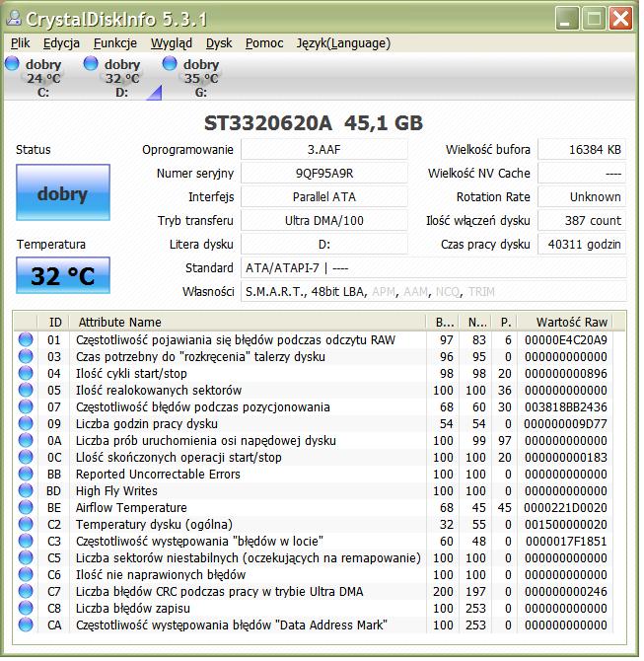Click the blue health orb for drive D:
The height and width of the screenshot is (661, 644).
click(x=91, y=64)
